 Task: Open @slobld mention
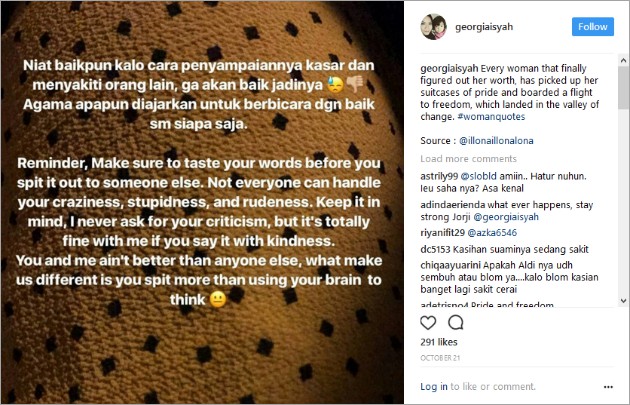point(479,176)
